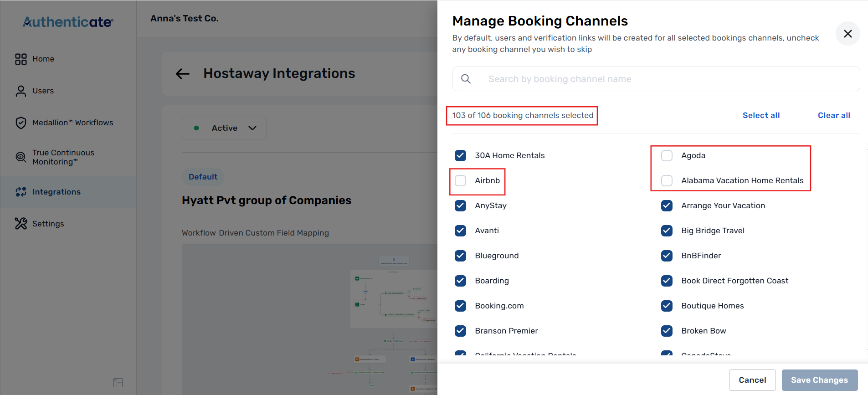868x395 pixels.
Task: Click the back arrow beside Hostaway Integrations
Action: tap(183, 74)
